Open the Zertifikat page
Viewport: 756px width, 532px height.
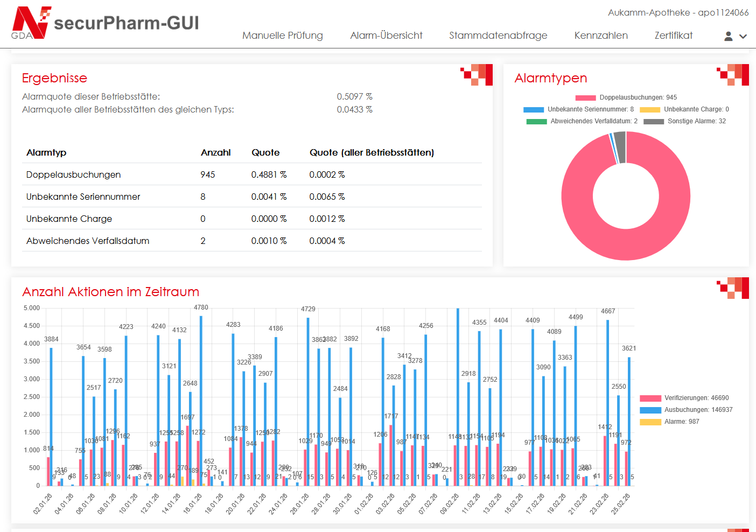[673, 36]
